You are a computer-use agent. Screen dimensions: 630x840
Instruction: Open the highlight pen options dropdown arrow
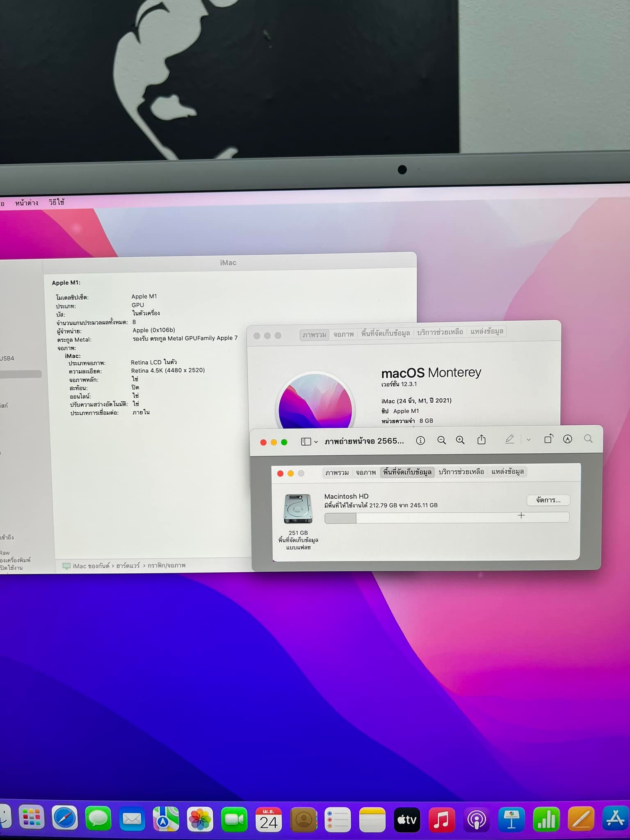(528, 440)
